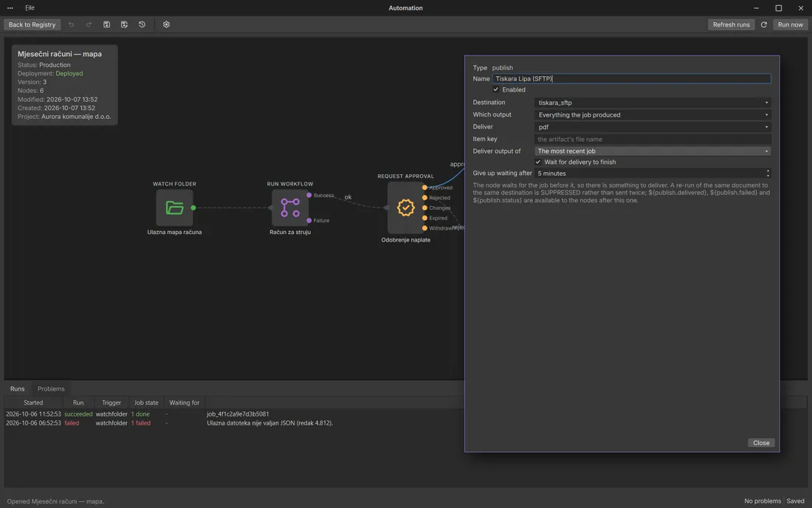The height and width of the screenshot is (508, 812).
Task: Click the Refresh runs button
Action: pyautogui.click(x=732, y=24)
